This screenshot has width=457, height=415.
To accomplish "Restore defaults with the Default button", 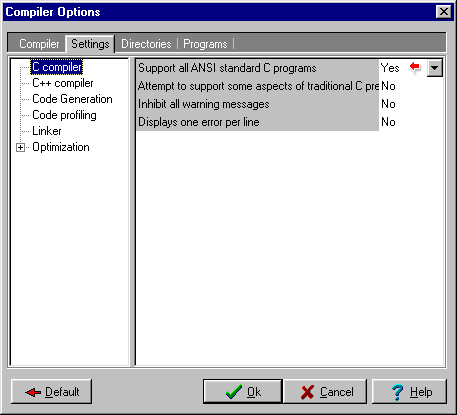I will 51,392.
